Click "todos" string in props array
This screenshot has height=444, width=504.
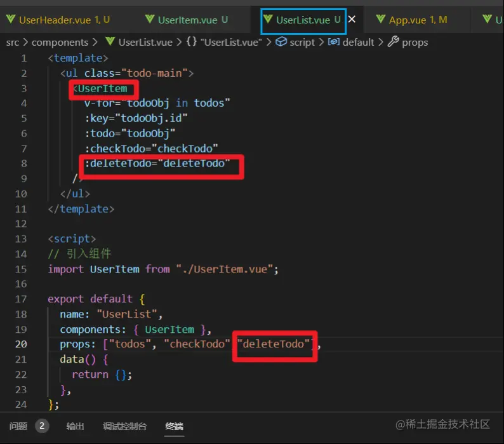tap(130, 344)
